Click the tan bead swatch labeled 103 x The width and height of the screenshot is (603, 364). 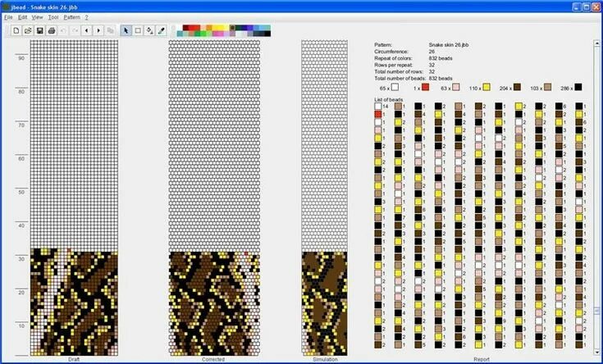pos(548,87)
